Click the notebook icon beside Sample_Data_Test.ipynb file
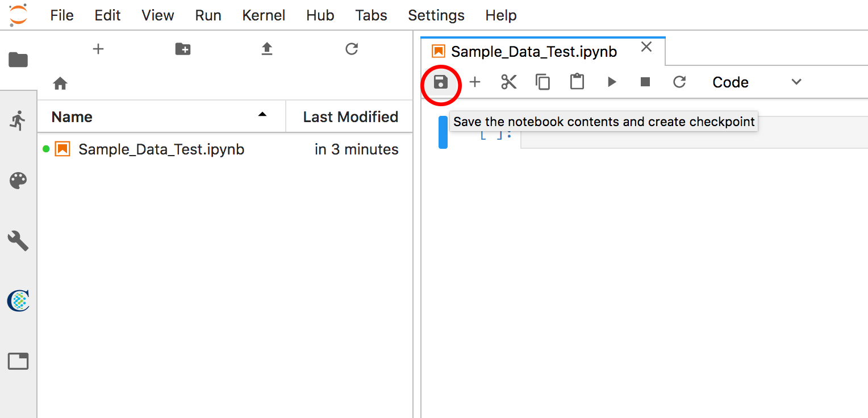 click(x=62, y=149)
